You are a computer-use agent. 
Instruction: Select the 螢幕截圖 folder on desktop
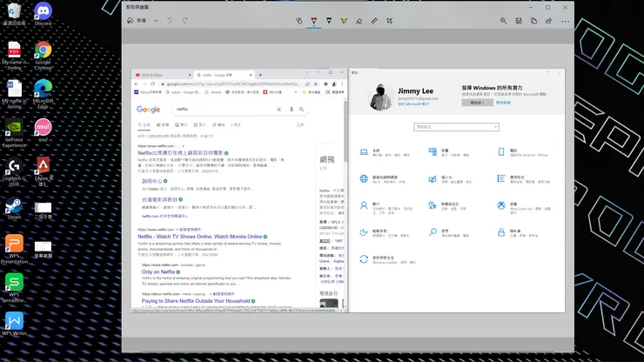pyautogui.click(x=44, y=249)
